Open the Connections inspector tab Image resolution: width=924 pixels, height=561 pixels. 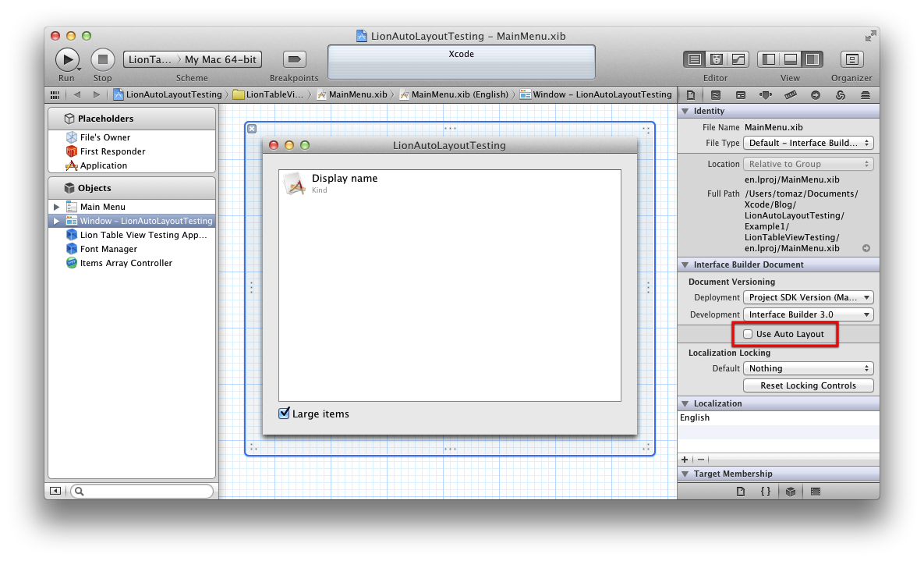(816, 95)
